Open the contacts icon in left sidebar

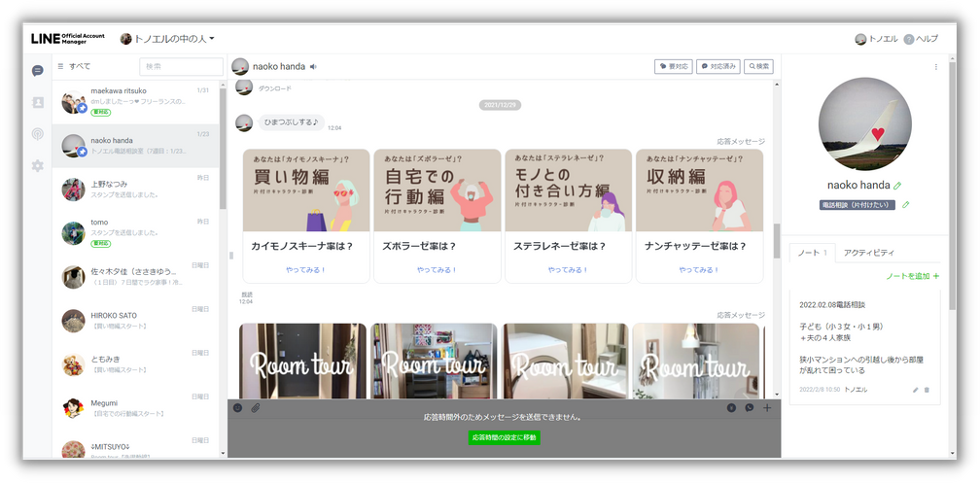pyautogui.click(x=37, y=102)
